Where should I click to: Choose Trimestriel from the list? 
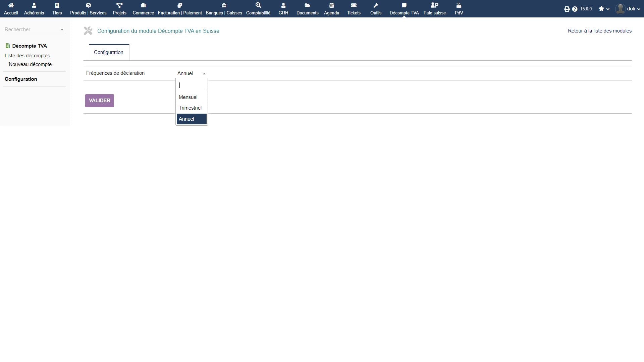(190, 108)
